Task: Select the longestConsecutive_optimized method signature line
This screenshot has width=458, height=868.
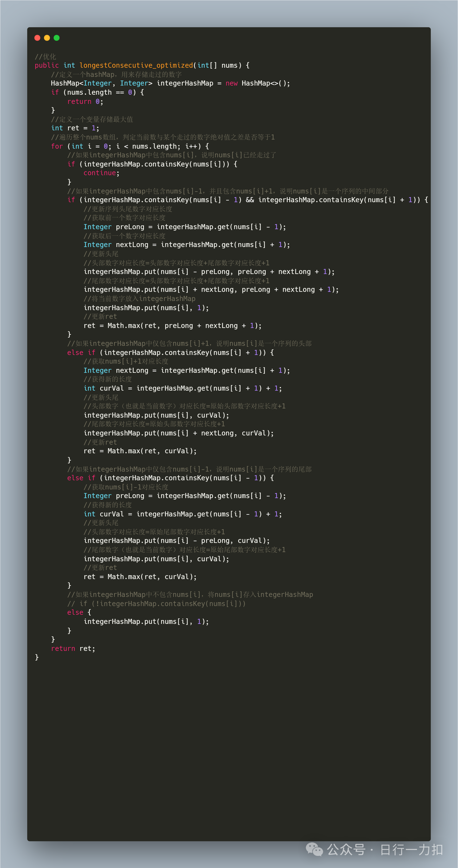Action: (x=142, y=65)
